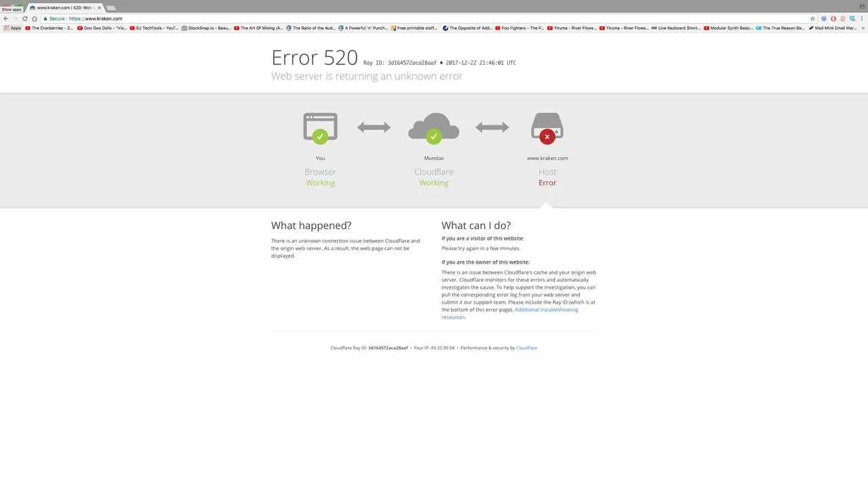The image size is (868, 488).
Task: Open the Foo Fighters bookmark
Action: pos(519,28)
